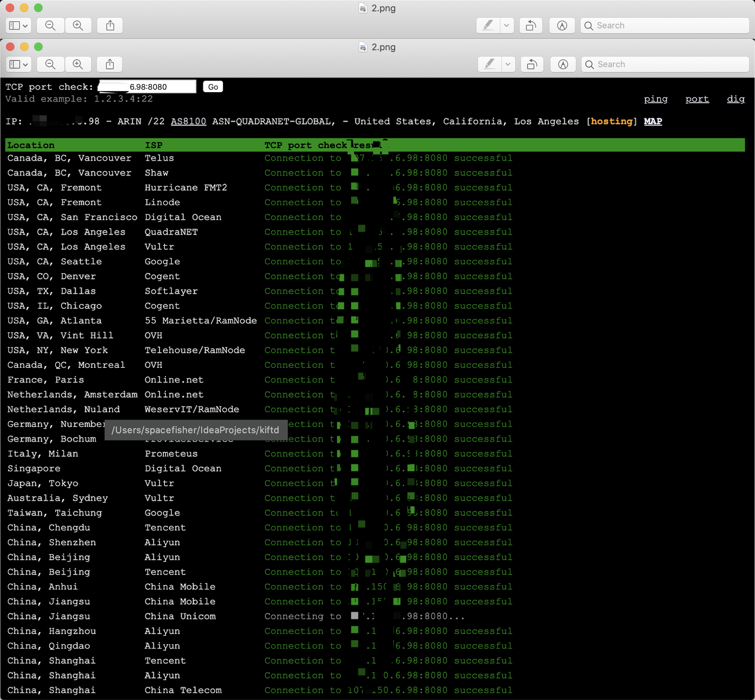Viewport: 755px width, 700px height.
Task: Click Share icon in front Preview window
Action: pos(110,64)
